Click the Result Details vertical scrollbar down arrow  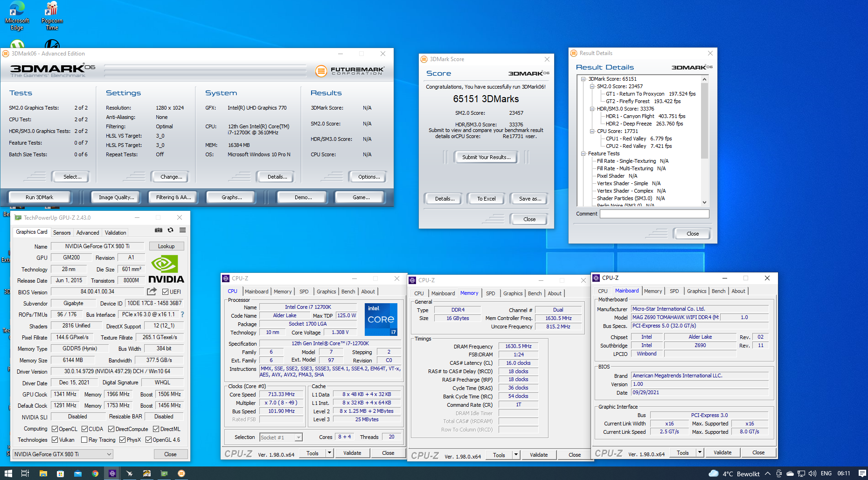704,202
